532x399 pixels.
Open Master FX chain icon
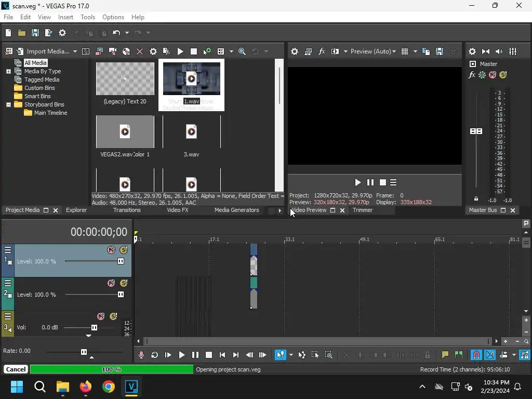click(472, 75)
